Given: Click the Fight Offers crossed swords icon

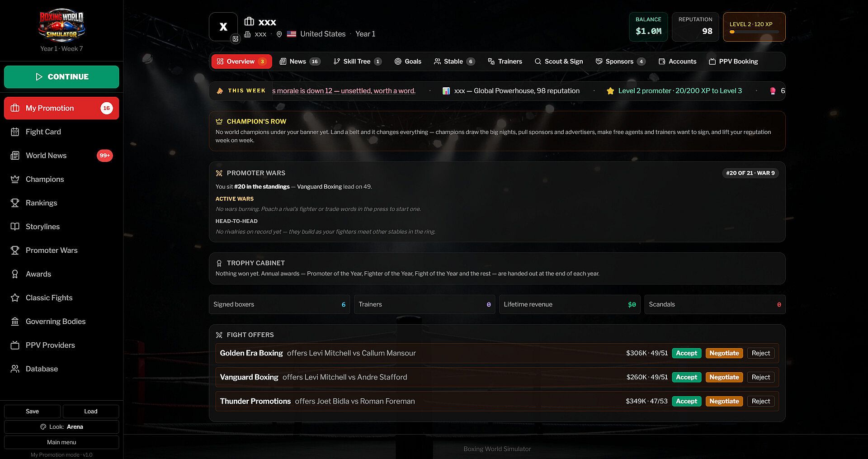Looking at the screenshot, I should 219,335.
